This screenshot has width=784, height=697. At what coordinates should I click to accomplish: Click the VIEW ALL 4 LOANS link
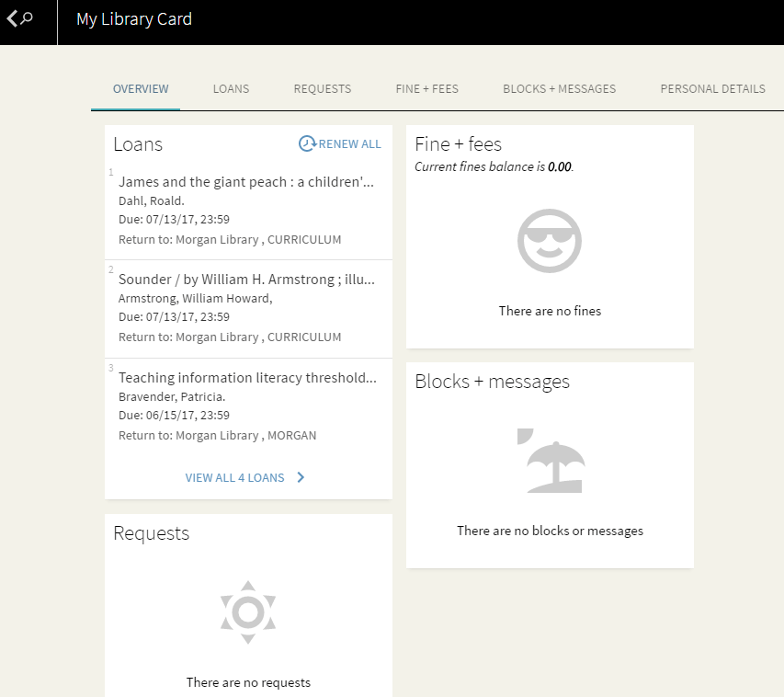point(235,477)
